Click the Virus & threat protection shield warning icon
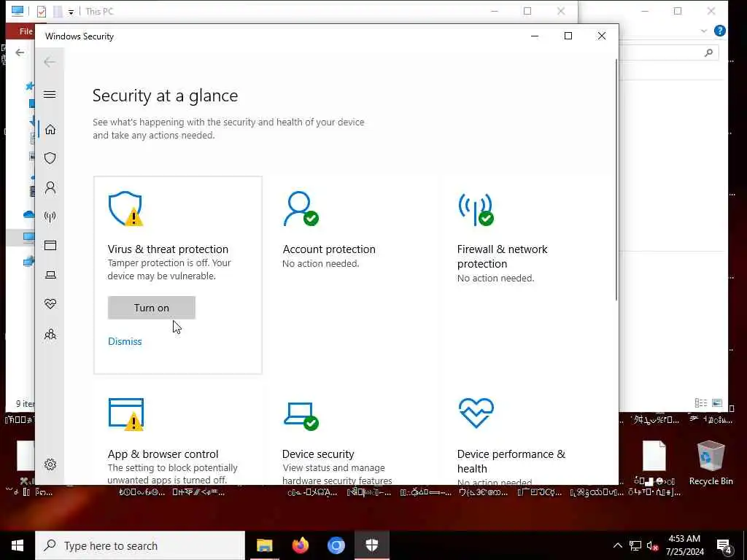 point(125,209)
